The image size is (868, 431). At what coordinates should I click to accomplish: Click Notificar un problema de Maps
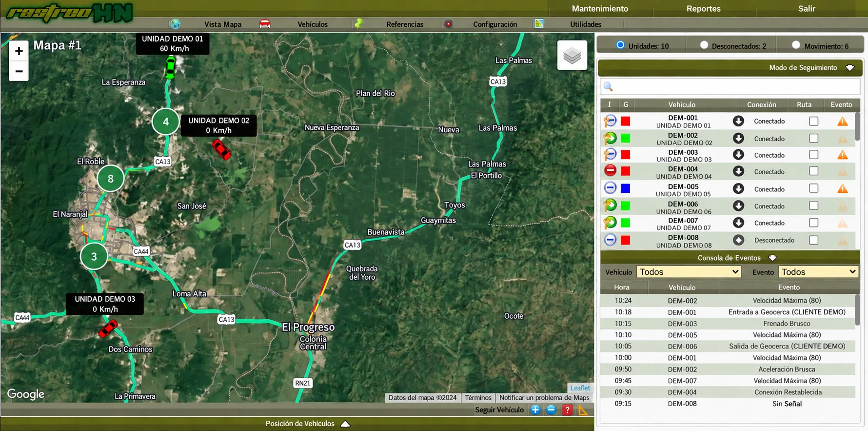click(544, 398)
